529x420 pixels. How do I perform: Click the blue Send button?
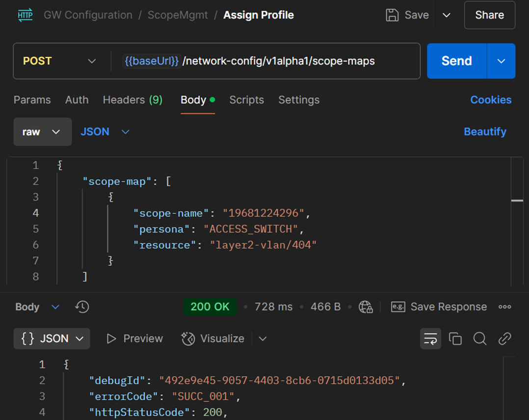click(456, 61)
